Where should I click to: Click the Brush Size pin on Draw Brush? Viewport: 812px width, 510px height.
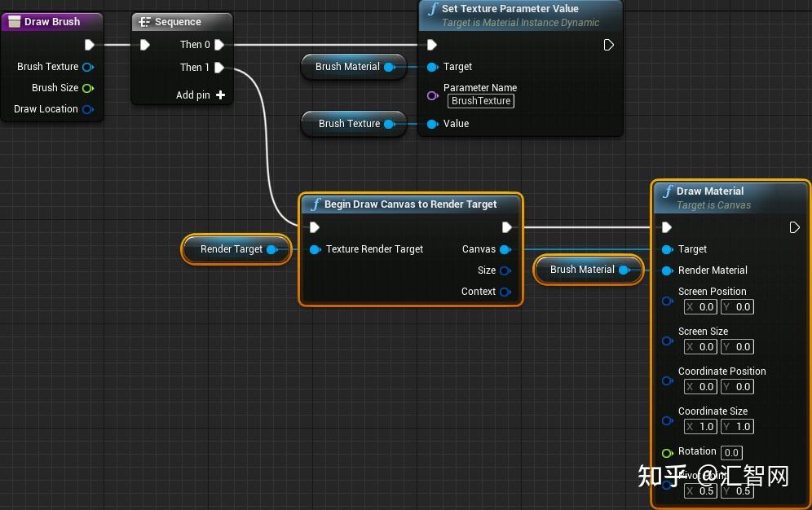(x=88, y=88)
